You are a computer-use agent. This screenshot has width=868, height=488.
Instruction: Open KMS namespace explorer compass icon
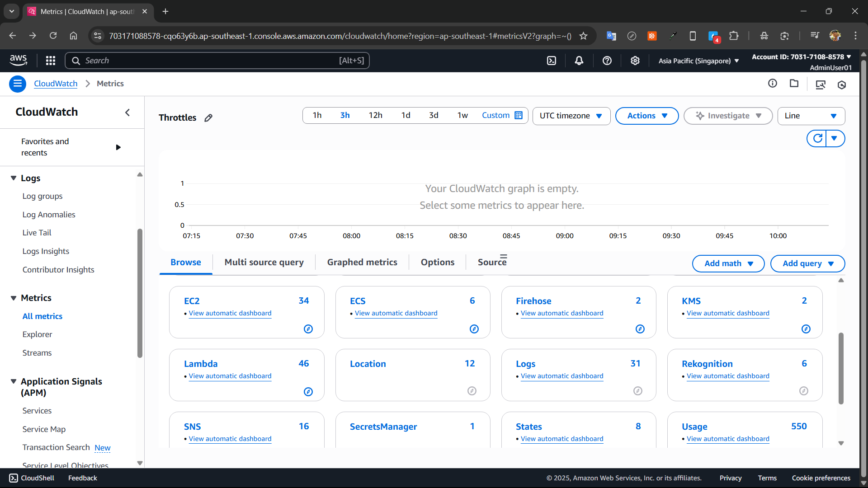click(x=806, y=329)
